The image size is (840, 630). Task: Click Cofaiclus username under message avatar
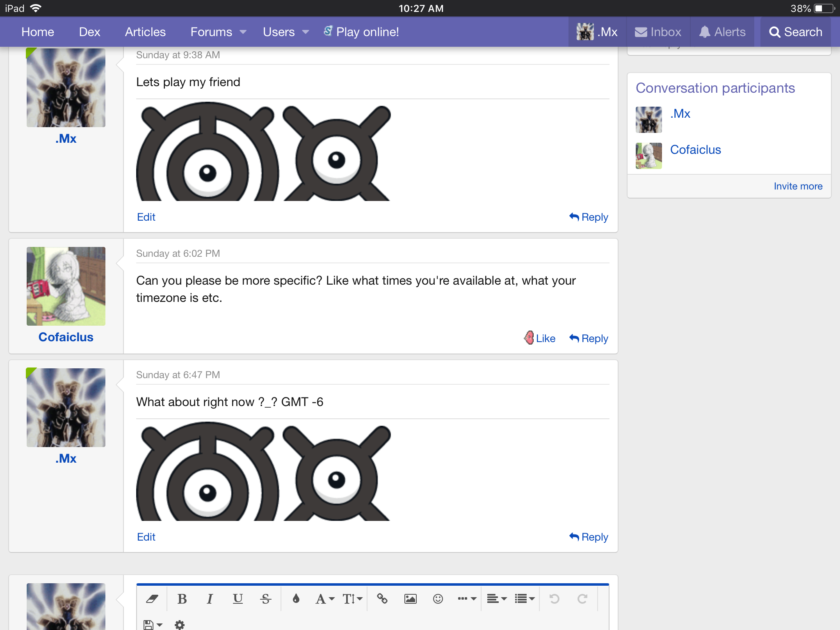[66, 337]
